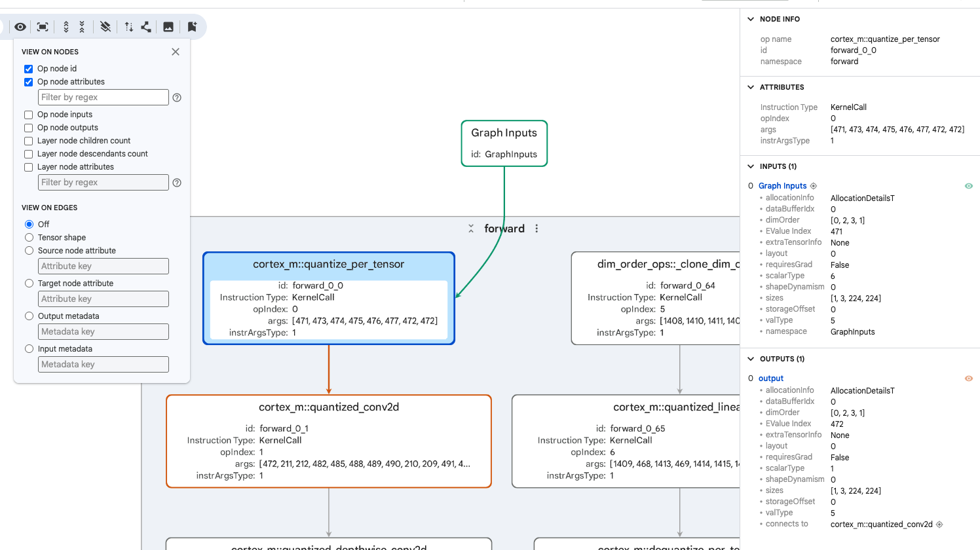Select Target node attribute radio
Screen dimensions: 980x550
click(29, 283)
